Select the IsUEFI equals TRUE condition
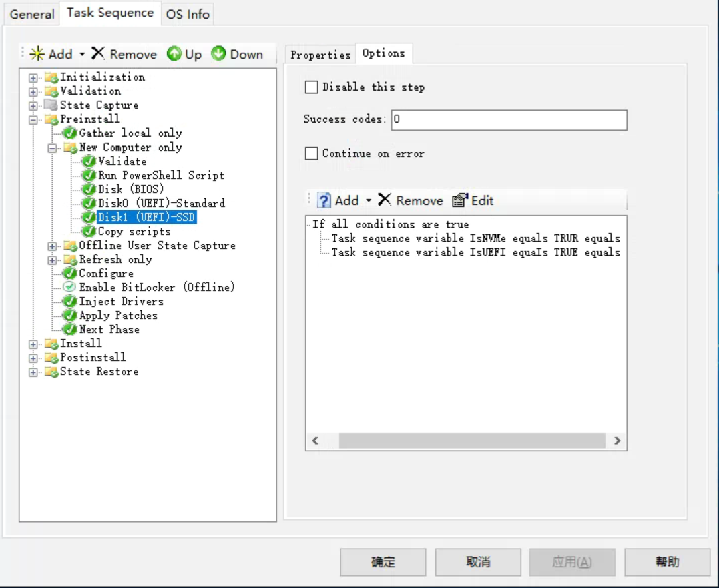Screen dimensions: 719x588 [x=475, y=252]
